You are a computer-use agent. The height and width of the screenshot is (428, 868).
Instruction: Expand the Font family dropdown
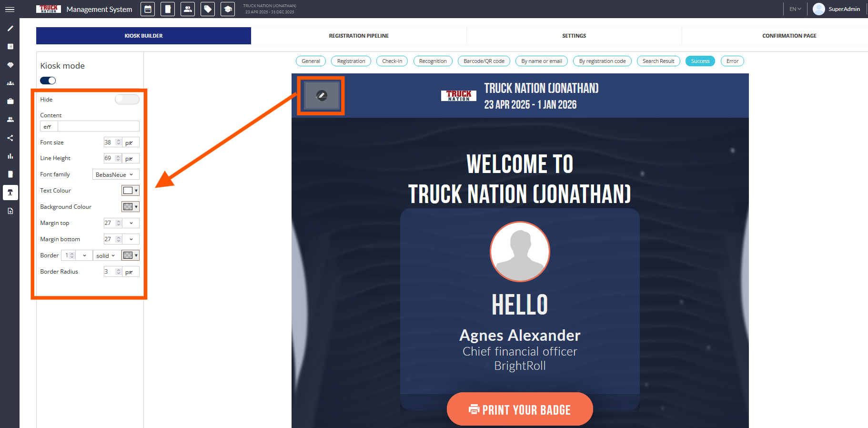click(x=115, y=174)
